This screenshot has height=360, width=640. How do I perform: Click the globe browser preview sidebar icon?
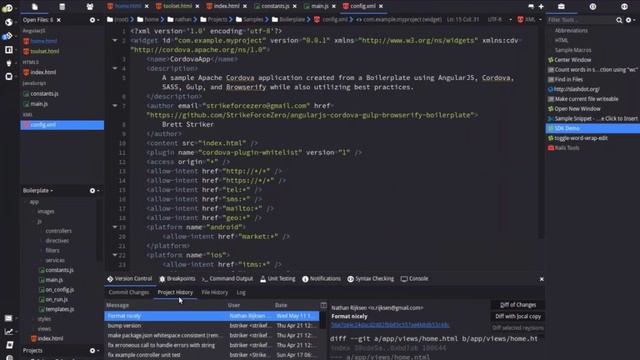[x=8, y=22]
